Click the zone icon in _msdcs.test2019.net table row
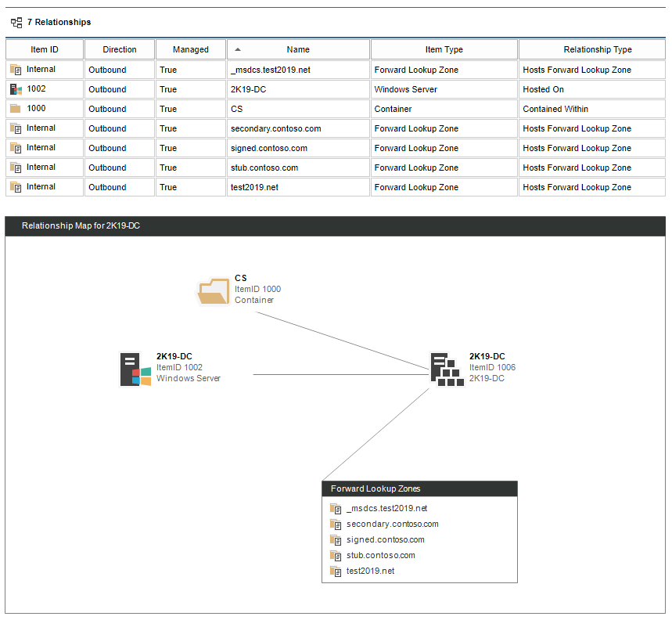The height and width of the screenshot is (620, 672). (16, 70)
